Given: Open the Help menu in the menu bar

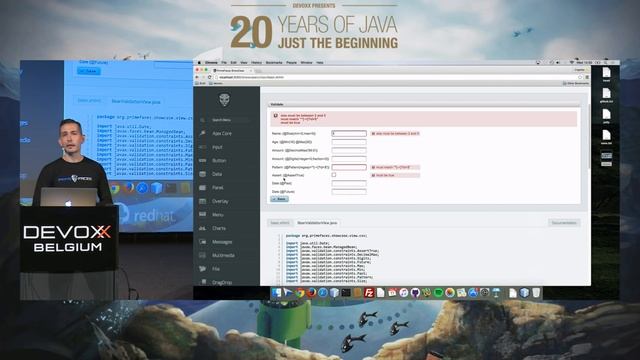Looking at the screenshot, I should (320, 62).
